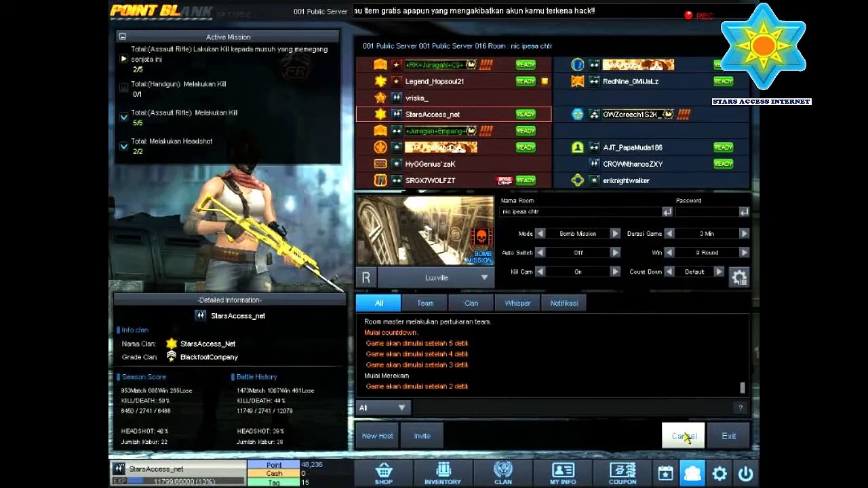Click the rank icon beside AJT_PapaMuda186
Screen dimensions: 868x488
577,147
